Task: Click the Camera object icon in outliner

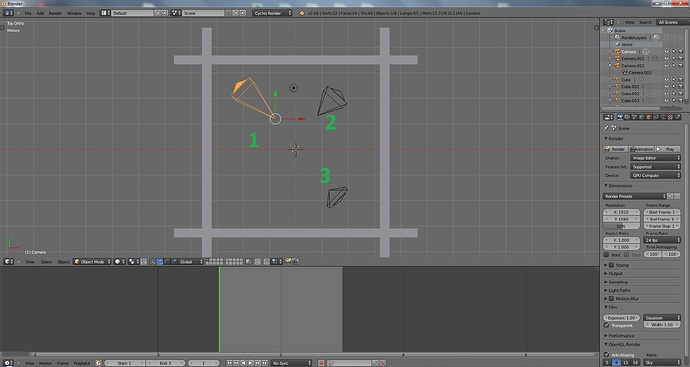Action: click(618, 52)
